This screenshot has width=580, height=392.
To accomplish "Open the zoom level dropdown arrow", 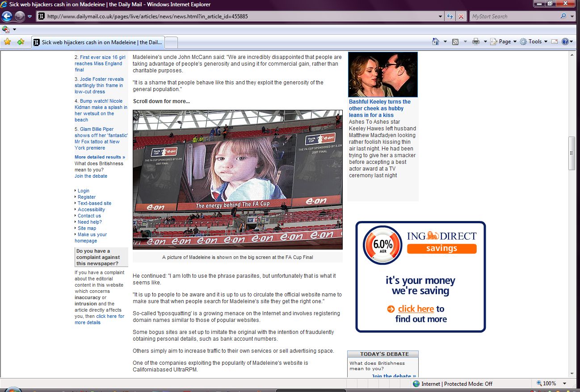I will tap(564, 384).
